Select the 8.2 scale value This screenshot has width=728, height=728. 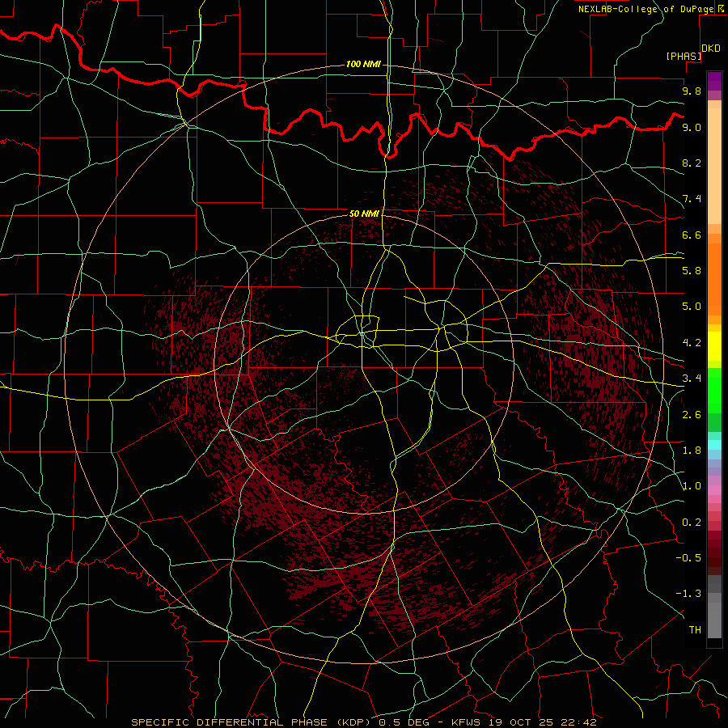tap(692, 163)
